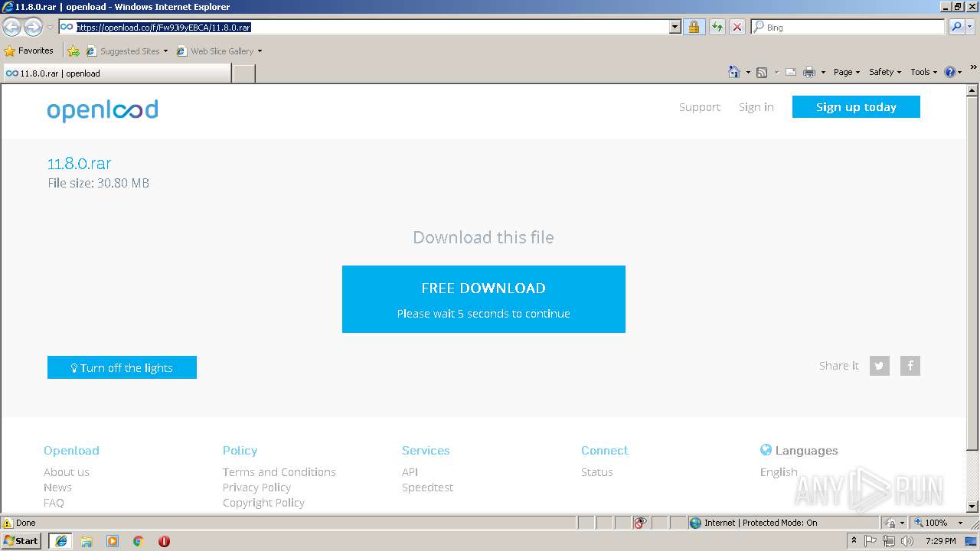Click the clock showing 7:29 PM

coord(940,541)
